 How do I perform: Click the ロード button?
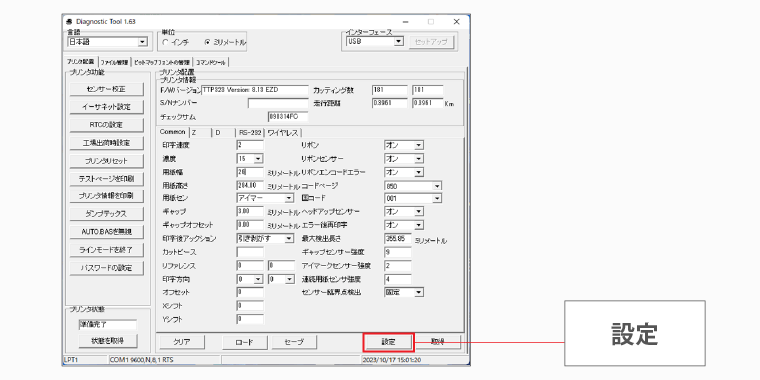[245, 342]
